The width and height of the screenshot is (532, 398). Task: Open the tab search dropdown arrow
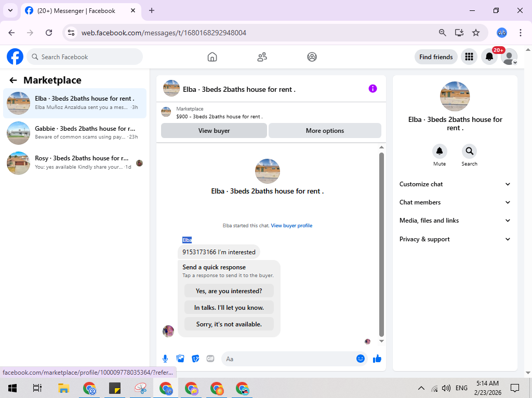click(x=10, y=10)
